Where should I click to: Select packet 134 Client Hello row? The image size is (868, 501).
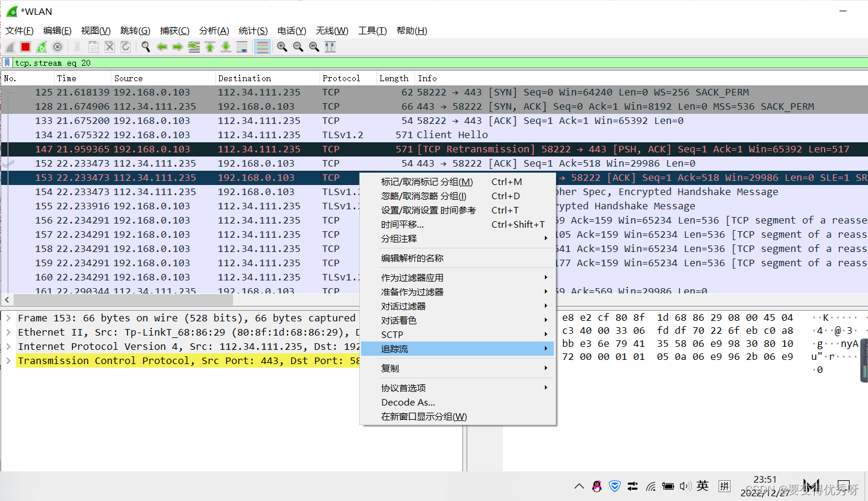(x=434, y=135)
